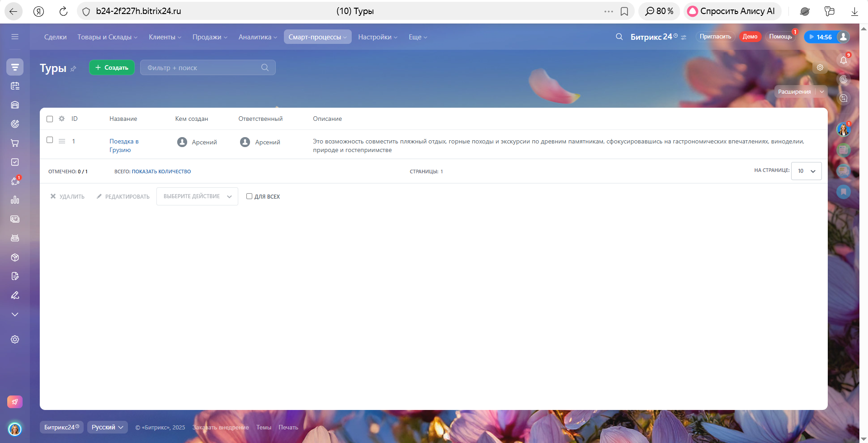Click the green news feed icon on the right
The width and height of the screenshot is (868, 443).
pos(844,150)
